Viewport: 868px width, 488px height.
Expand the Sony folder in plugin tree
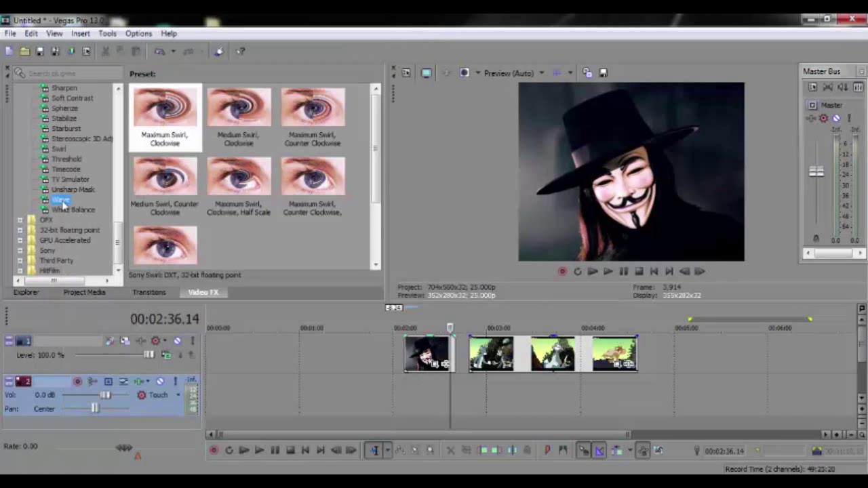tap(20, 251)
